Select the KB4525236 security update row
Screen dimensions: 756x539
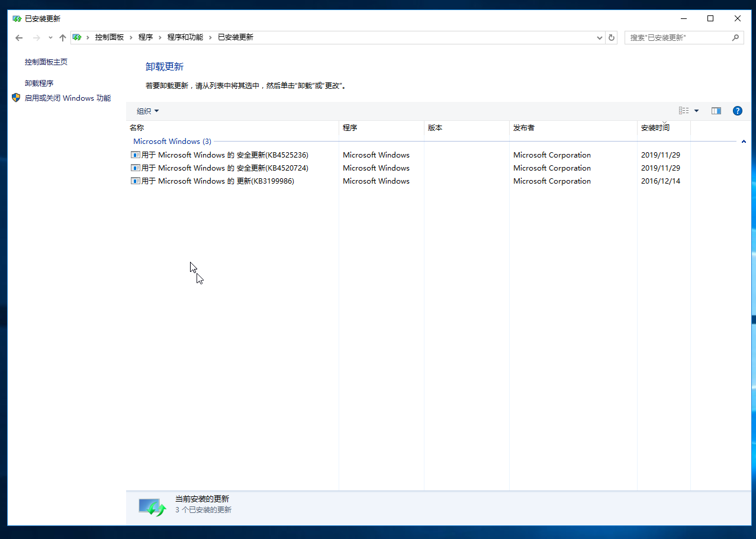pyautogui.click(x=408, y=155)
